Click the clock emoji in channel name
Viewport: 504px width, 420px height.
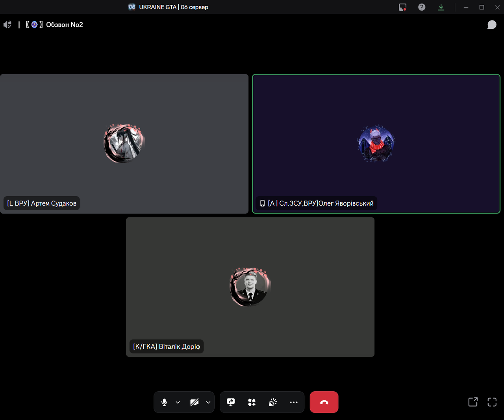[x=34, y=24]
